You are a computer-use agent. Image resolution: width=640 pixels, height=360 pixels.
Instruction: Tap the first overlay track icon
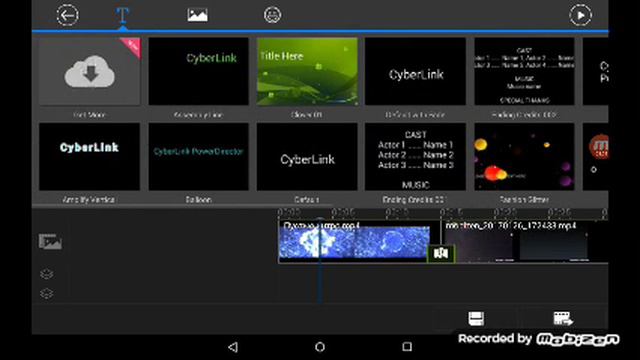tap(47, 274)
